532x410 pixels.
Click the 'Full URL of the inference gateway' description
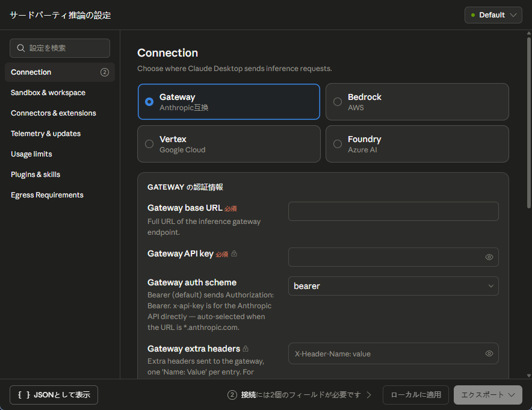point(204,227)
